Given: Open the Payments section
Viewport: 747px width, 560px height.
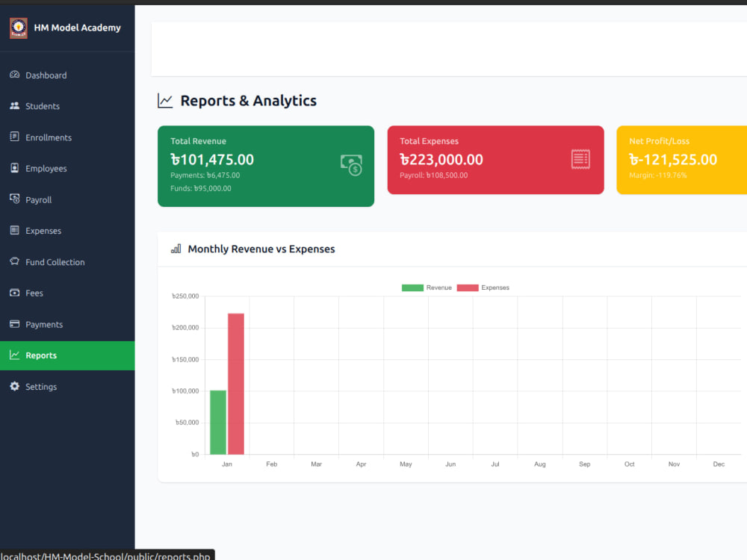Looking at the screenshot, I should pos(67,325).
